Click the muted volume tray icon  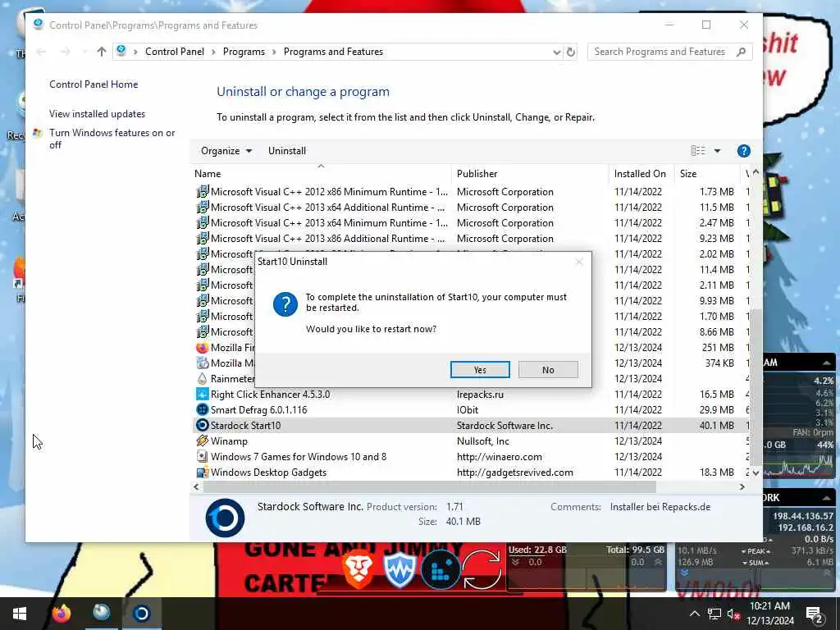click(x=733, y=614)
